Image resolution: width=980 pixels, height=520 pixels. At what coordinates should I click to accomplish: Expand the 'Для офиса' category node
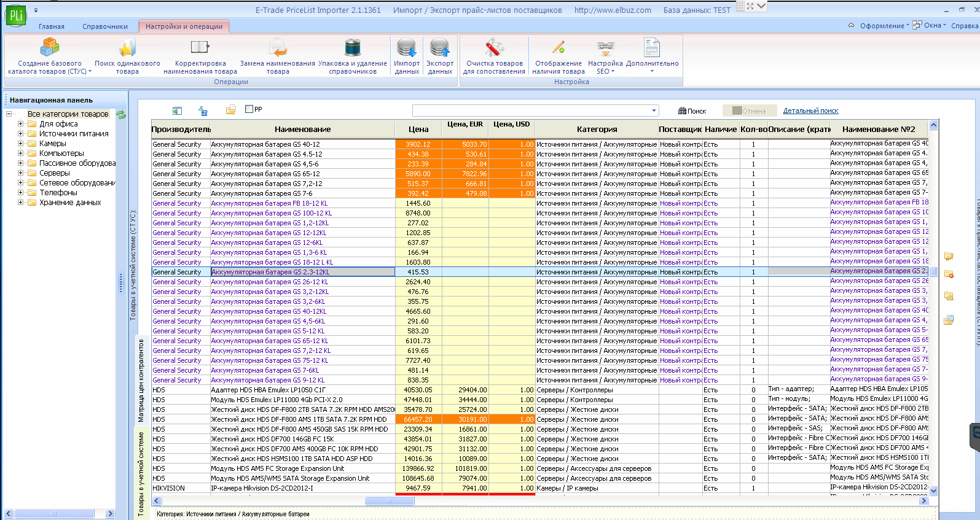(x=20, y=124)
